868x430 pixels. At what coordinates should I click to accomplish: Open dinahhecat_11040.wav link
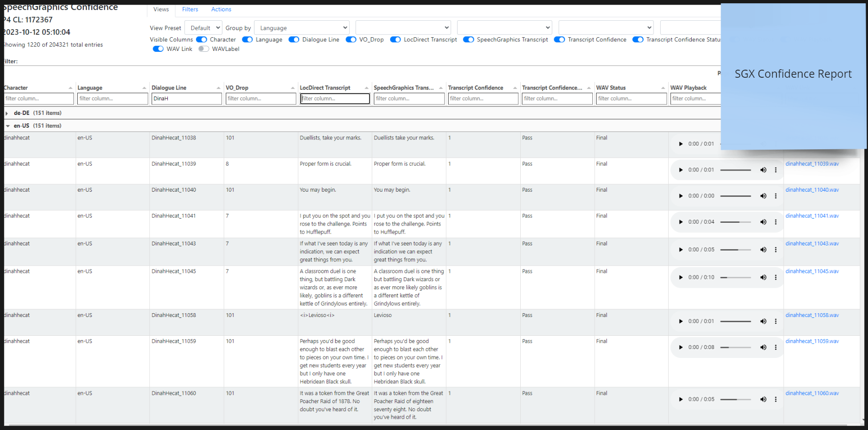pos(812,190)
